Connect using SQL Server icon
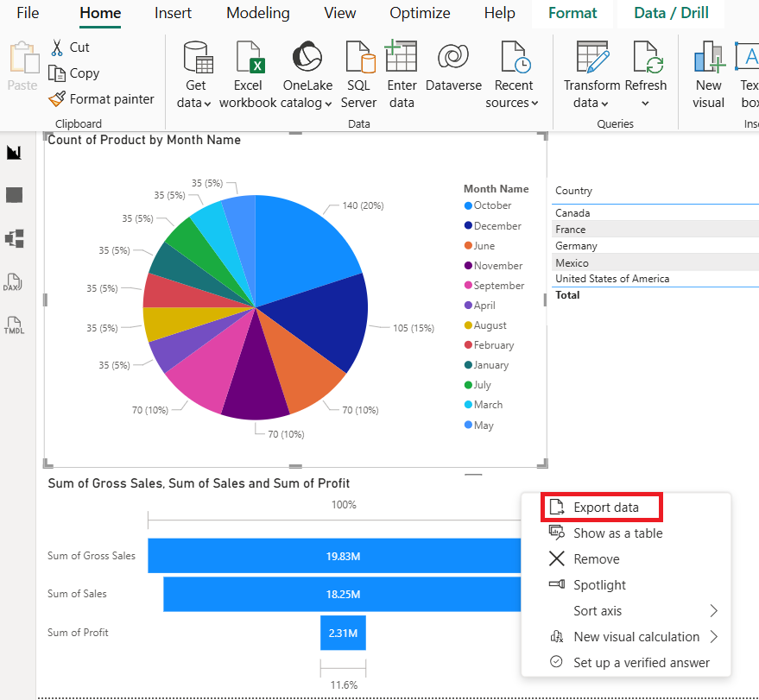The image size is (759, 700). pyautogui.click(x=360, y=57)
